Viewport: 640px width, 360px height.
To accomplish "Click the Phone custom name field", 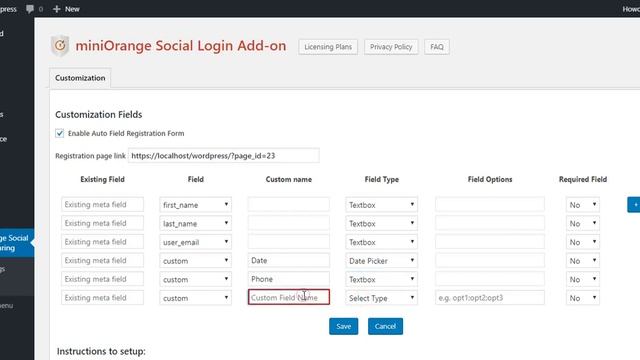I will coord(289,279).
